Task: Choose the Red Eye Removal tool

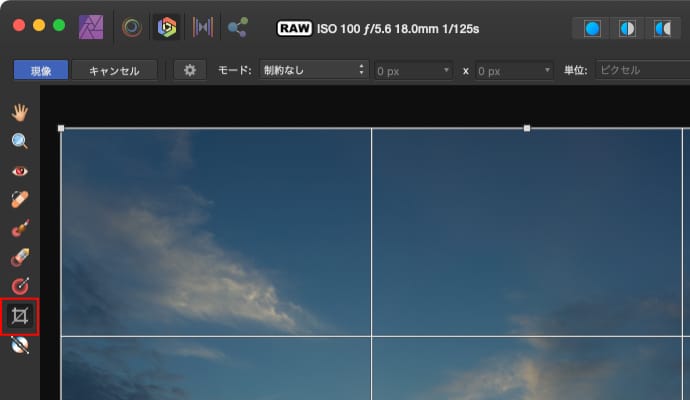Action: (x=20, y=170)
